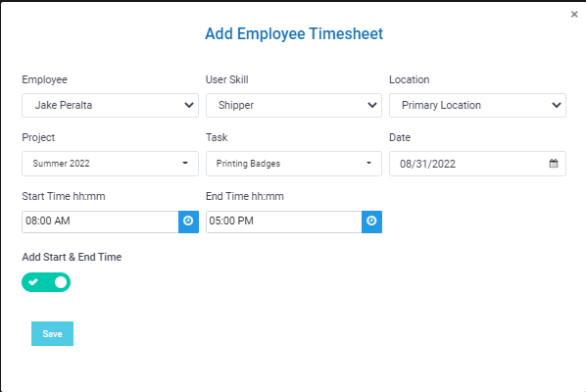
Task: Focus the Start Time field with 08:00 AM
Action: 100,221
